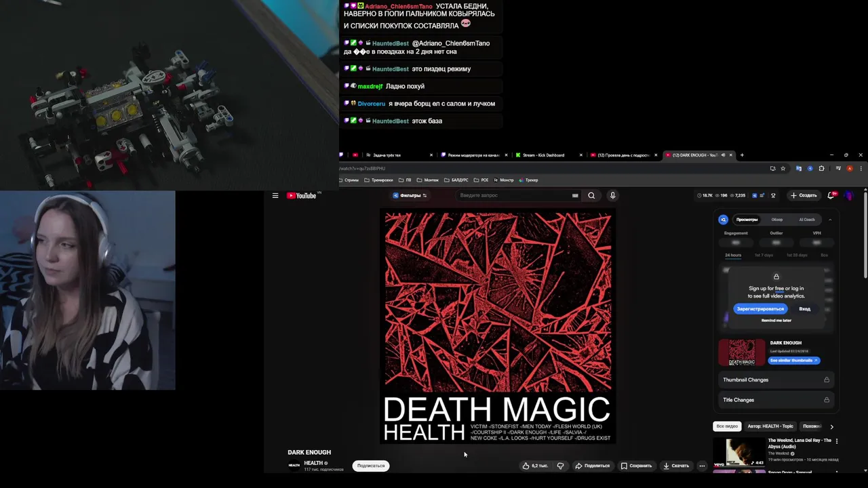This screenshot has width=868, height=488.
Task: Open the on-screen keyboard icon in search
Action: 575,195
